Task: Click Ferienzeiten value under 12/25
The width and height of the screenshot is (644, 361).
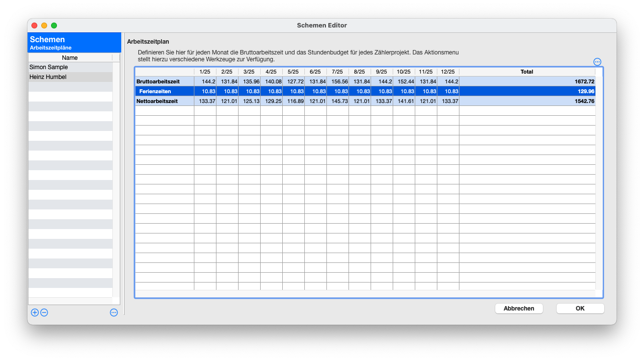Action: point(448,91)
